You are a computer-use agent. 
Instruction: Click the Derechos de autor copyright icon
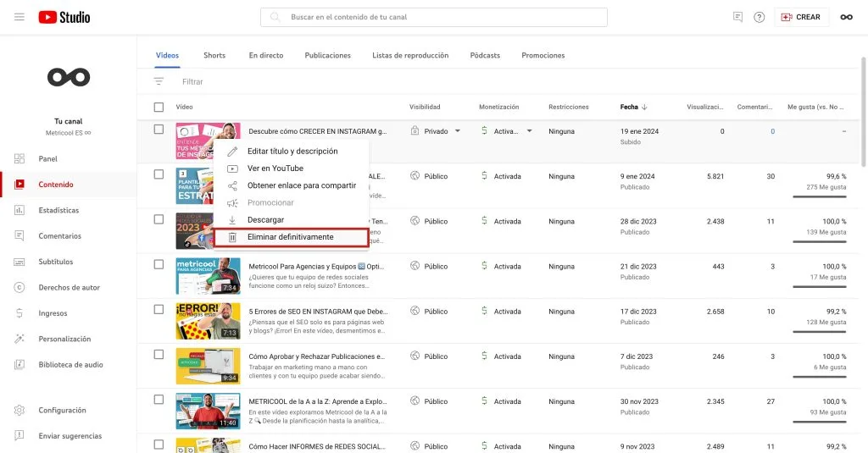click(x=19, y=287)
